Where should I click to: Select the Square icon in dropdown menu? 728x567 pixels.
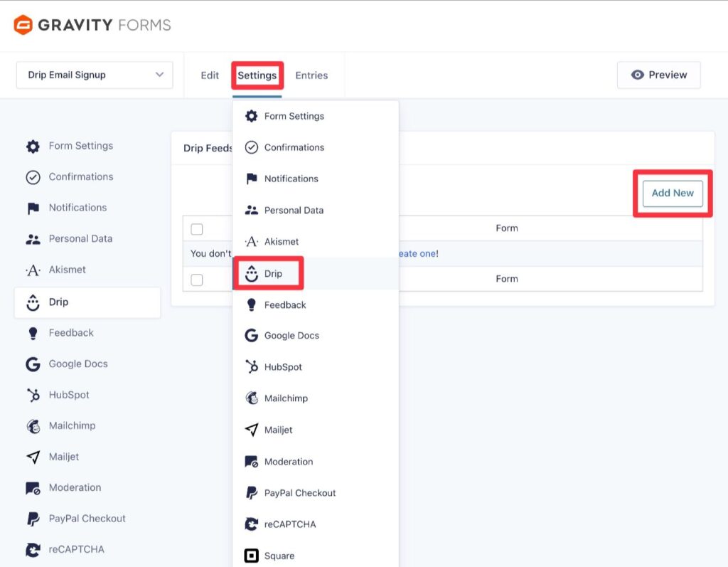252,556
